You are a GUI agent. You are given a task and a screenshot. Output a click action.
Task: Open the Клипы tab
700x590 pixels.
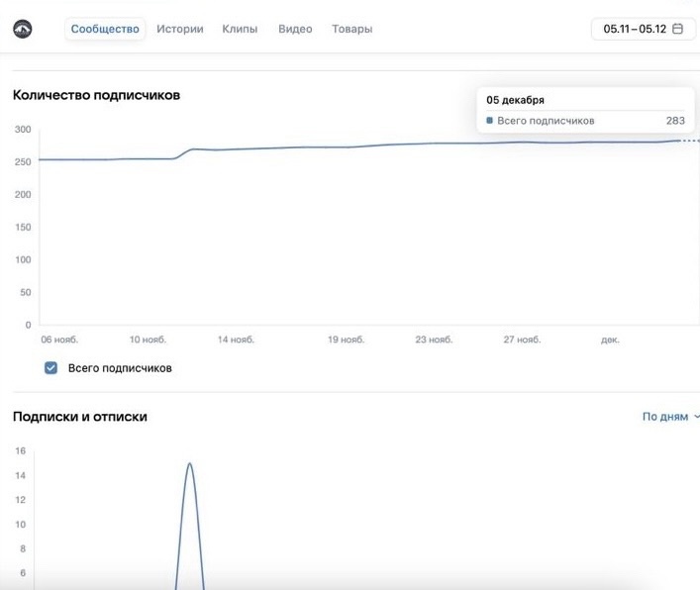pyautogui.click(x=240, y=29)
